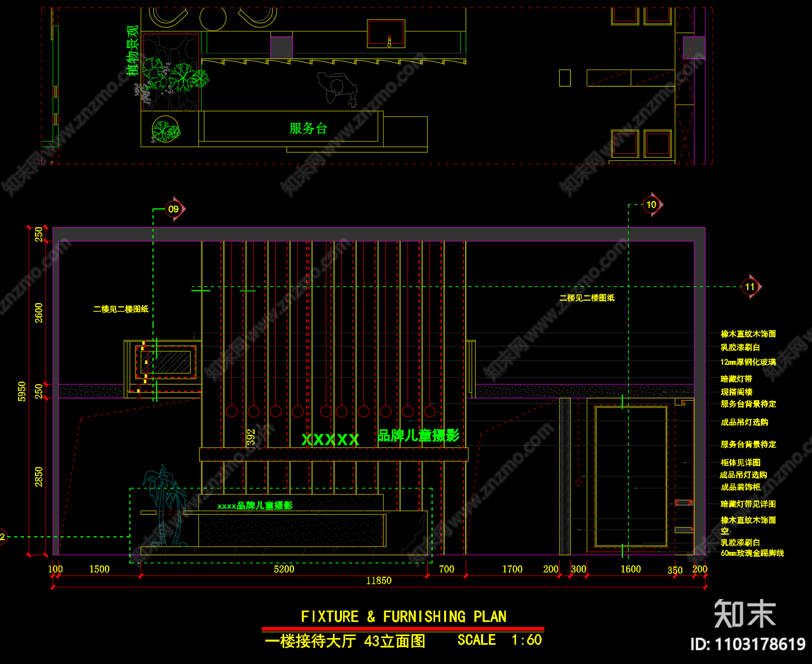This screenshot has width=812, height=664.
Task: Click the 成品装饰柜 annotation
Action: (x=740, y=487)
